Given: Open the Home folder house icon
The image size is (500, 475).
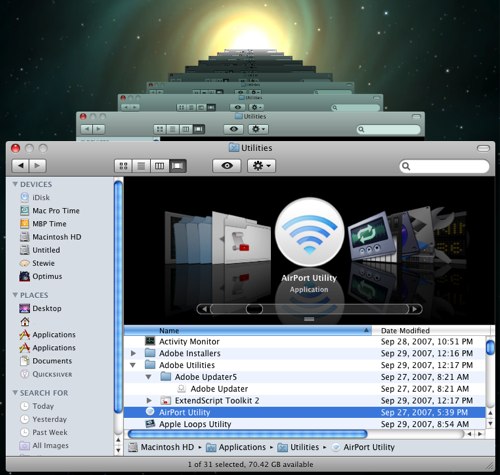Looking at the screenshot, I should coord(25,322).
